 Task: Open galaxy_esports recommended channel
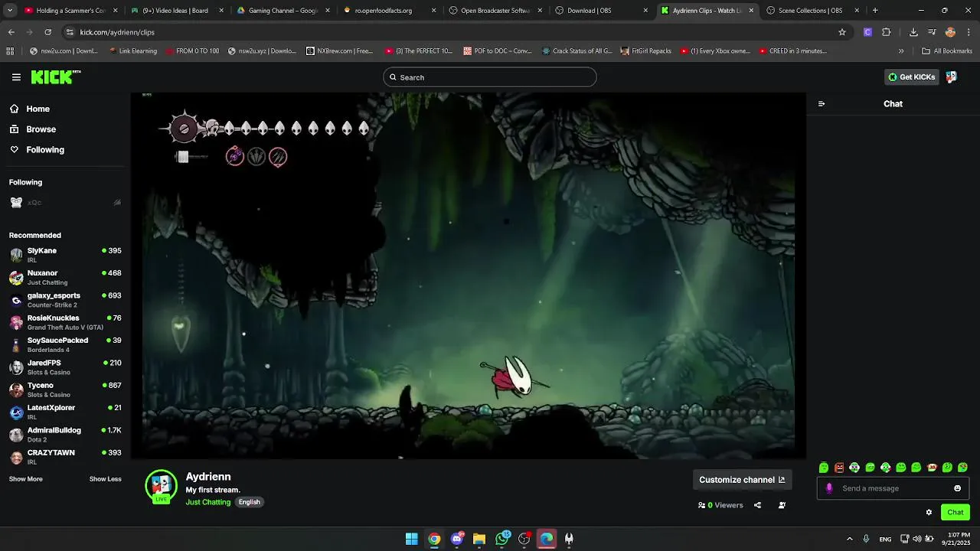(65, 300)
